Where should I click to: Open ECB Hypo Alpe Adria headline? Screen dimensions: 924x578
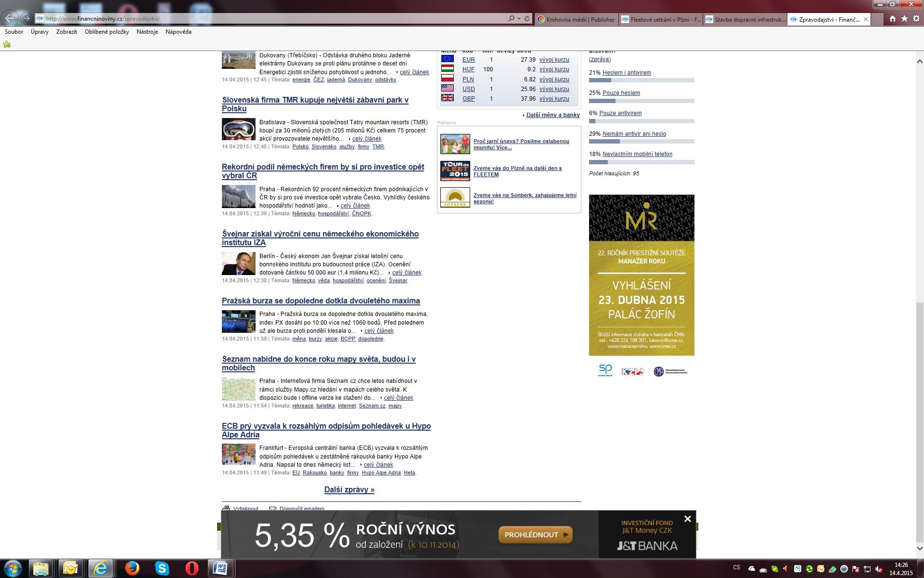[326, 430]
